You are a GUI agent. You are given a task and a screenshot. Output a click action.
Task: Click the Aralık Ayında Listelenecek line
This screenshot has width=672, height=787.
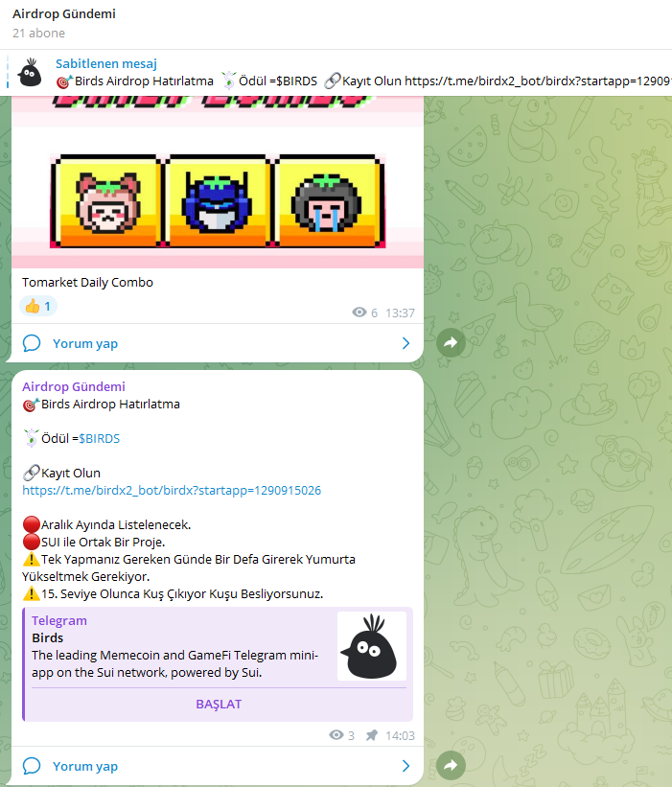pos(116,525)
